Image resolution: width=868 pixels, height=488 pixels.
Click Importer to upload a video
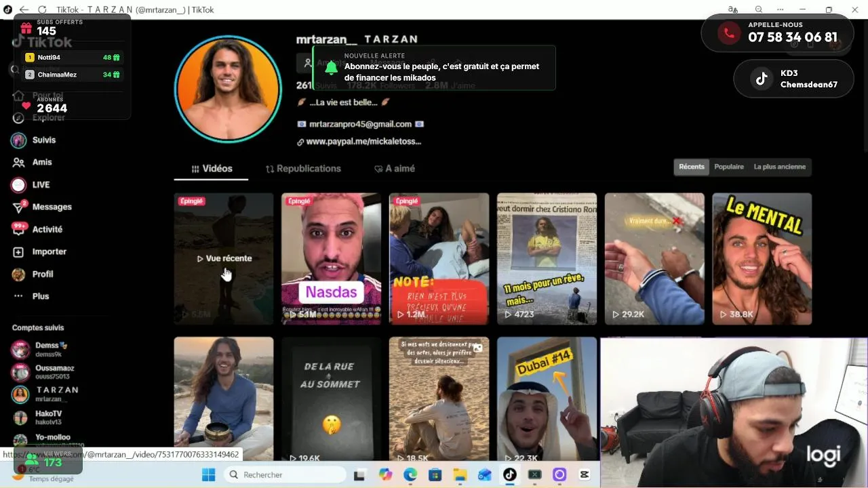pyautogui.click(x=39, y=251)
